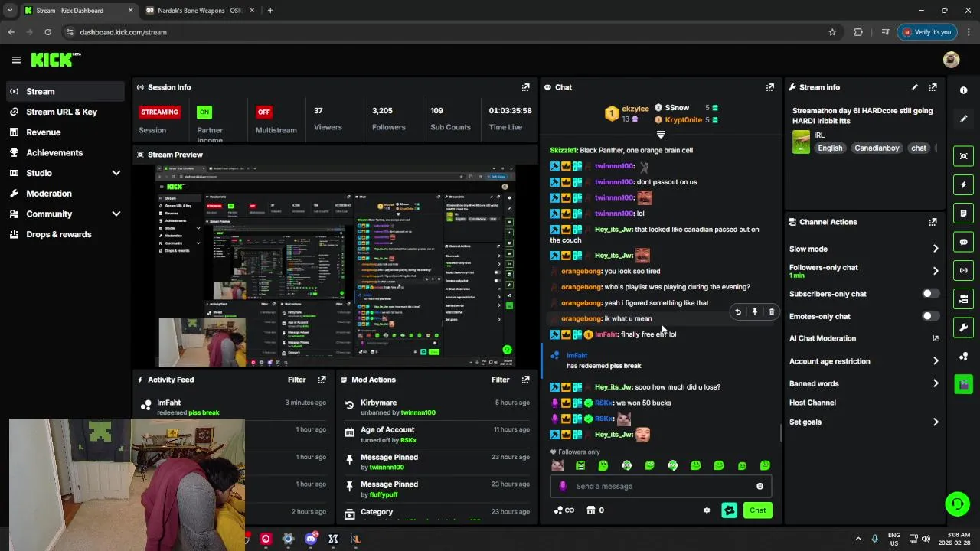980x551 pixels.
Task: Select Stream in left sidebar
Action: click(x=65, y=91)
